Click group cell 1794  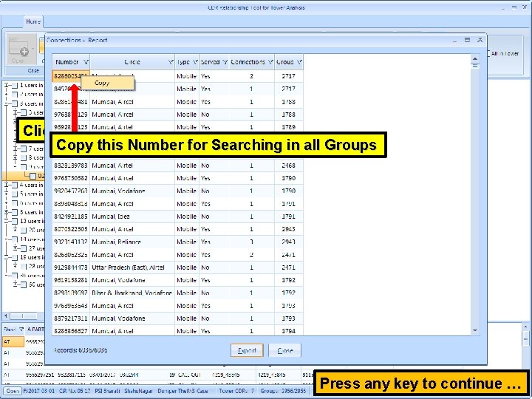click(x=288, y=331)
